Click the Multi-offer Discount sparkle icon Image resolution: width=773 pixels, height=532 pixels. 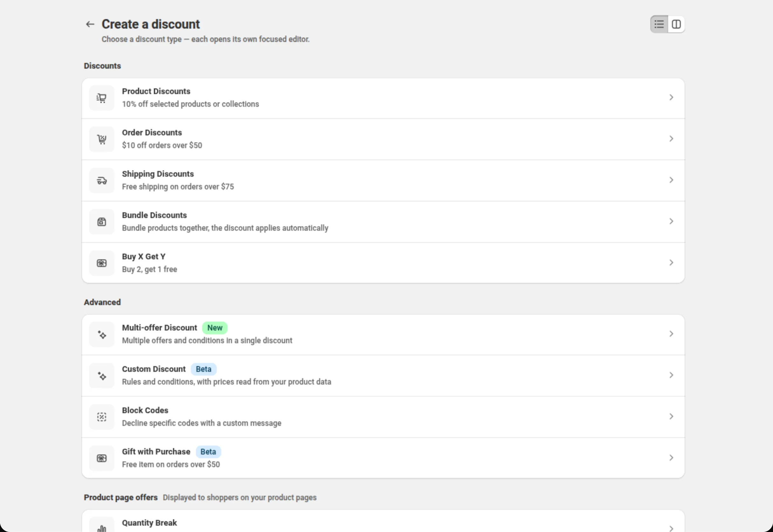102,334
